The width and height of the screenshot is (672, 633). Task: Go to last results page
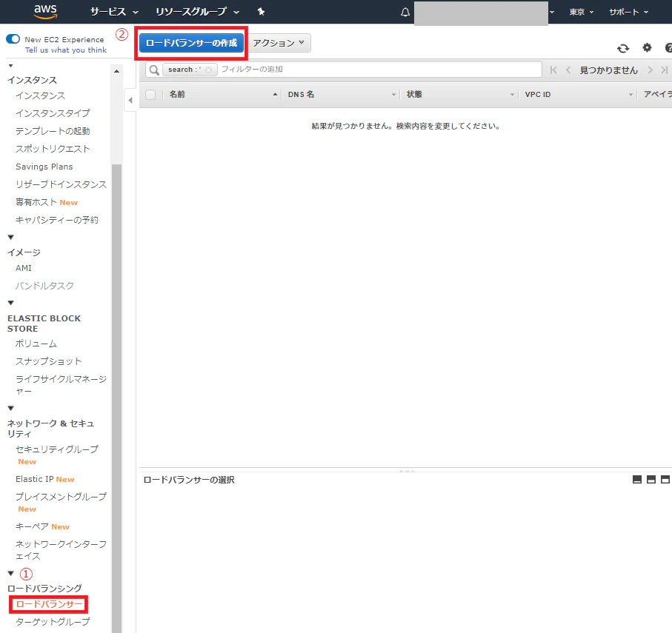click(665, 70)
